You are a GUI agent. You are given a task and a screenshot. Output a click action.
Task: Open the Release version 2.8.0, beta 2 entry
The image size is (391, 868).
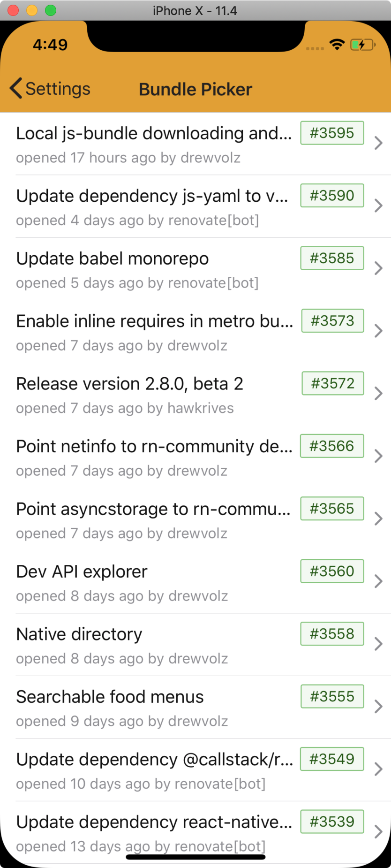click(x=130, y=384)
